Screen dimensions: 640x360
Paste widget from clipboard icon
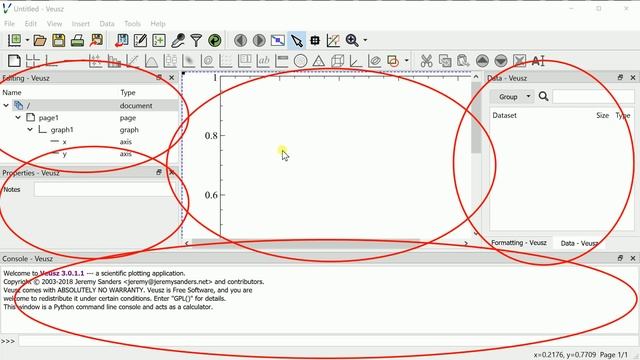[x=463, y=61]
